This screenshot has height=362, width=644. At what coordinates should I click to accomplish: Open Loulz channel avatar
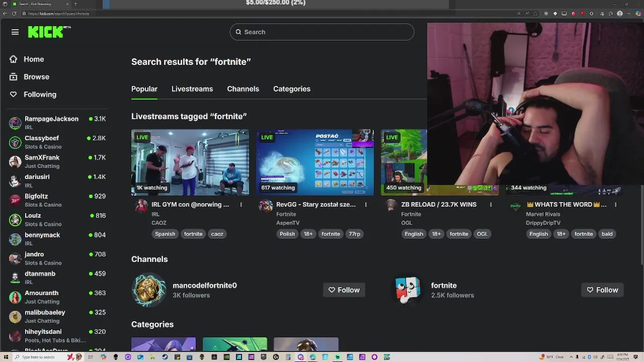16,220
